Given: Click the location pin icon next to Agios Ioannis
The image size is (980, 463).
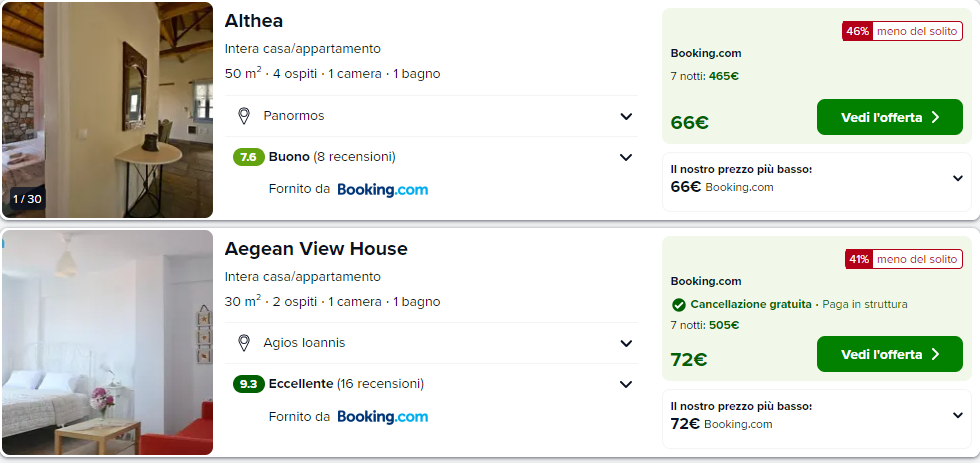Looking at the screenshot, I should (243, 343).
